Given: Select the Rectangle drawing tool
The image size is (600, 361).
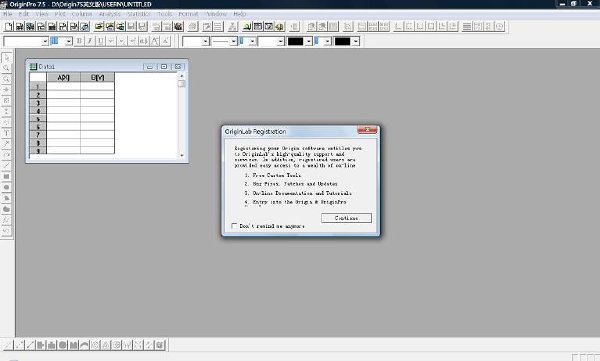Looking at the screenshot, I should coord(7,176).
